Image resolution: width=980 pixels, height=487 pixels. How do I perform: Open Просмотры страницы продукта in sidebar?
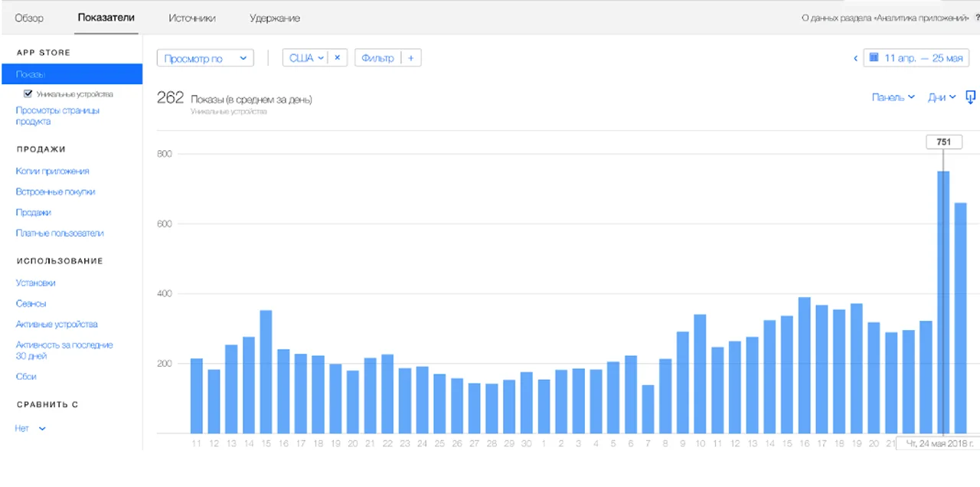point(57,116)
